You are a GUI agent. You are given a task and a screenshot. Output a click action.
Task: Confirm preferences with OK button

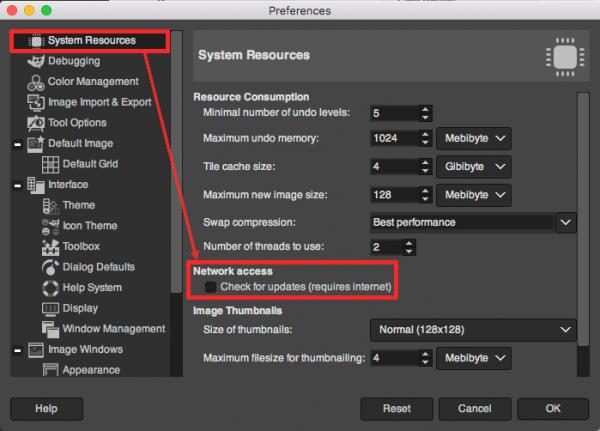(x=553, y=409)
